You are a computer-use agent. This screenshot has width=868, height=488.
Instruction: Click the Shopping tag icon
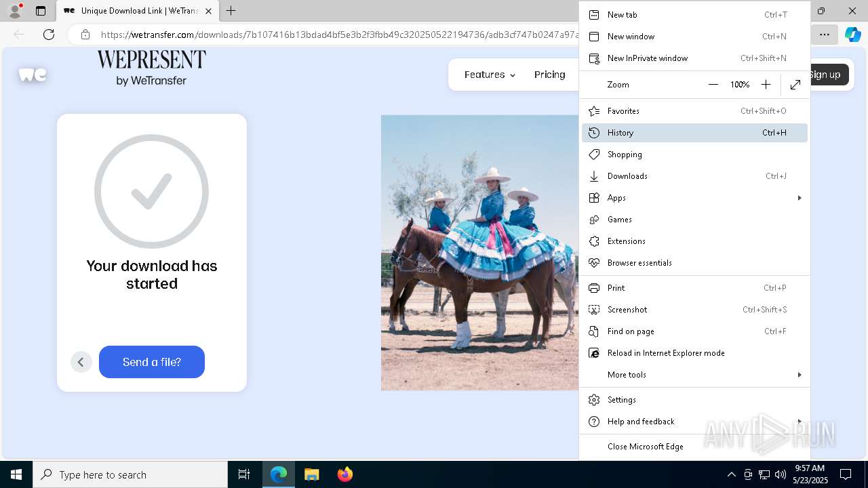pyautogui.click(x=594, y=155)
